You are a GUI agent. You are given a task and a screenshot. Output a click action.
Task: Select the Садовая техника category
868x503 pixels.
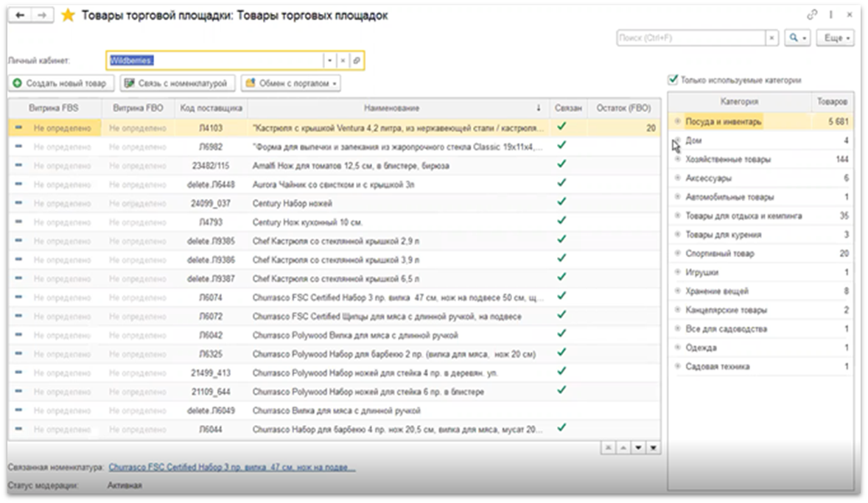pyautogui.click(x=761, y=366)
